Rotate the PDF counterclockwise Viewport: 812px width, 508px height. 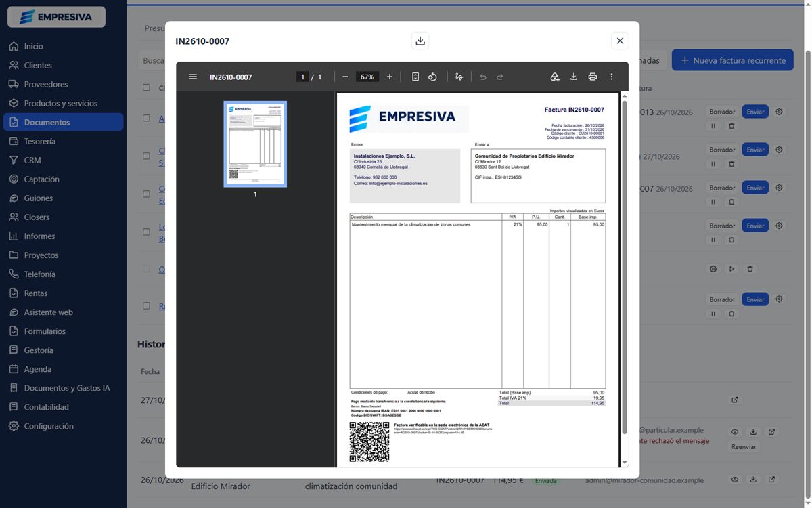click(432, 77)
